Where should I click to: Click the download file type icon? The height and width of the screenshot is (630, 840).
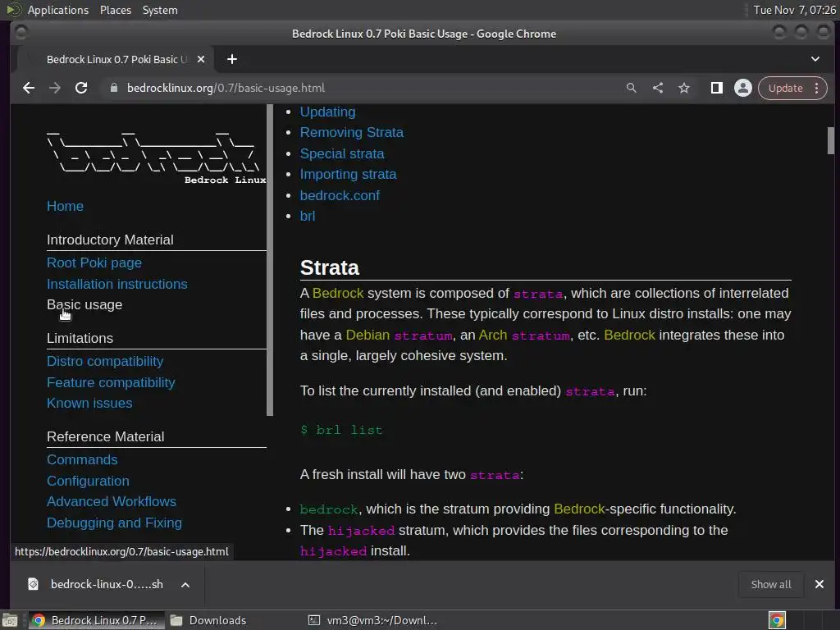click(33, 584)
